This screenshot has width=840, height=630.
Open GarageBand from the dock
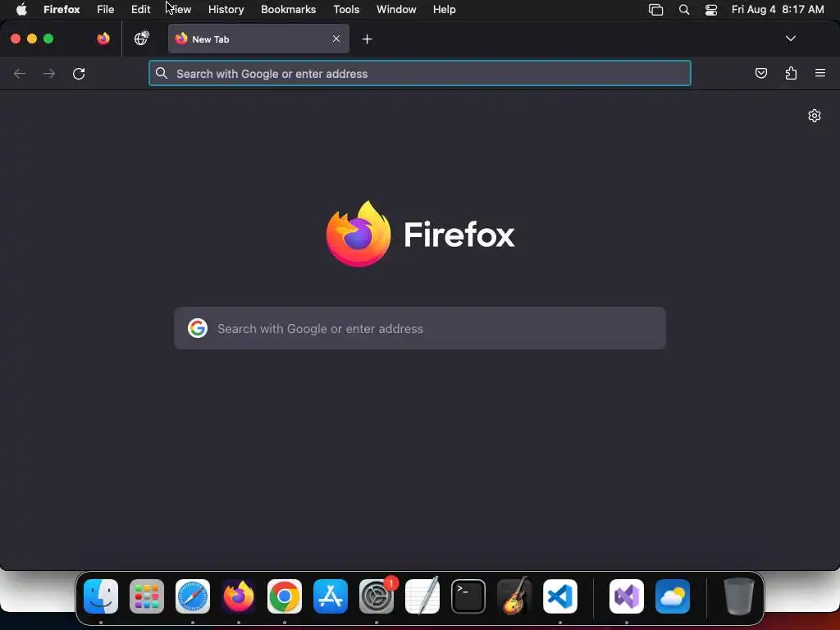pyautogui.click(x=514, y=596)
